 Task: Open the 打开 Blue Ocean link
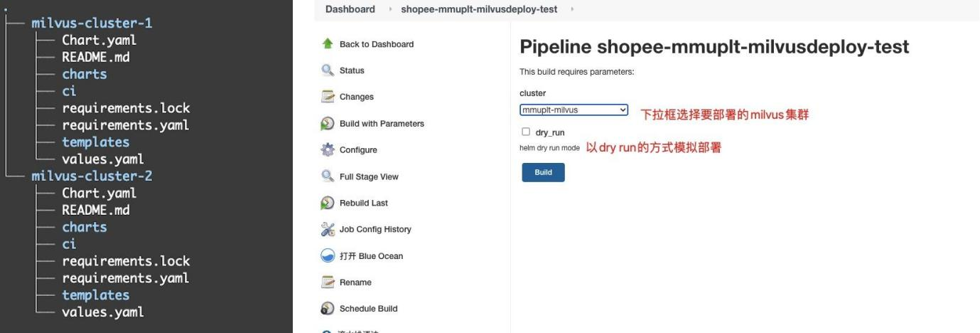pyautogui.click(x=371, y=256)
